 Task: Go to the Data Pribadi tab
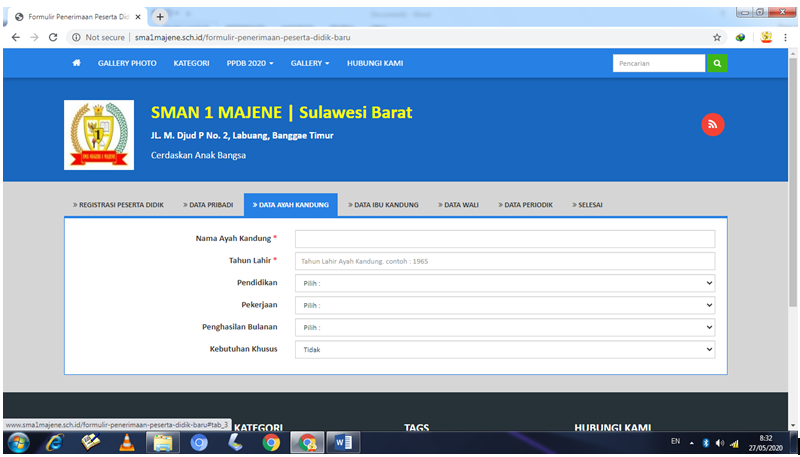pos(207,205)
